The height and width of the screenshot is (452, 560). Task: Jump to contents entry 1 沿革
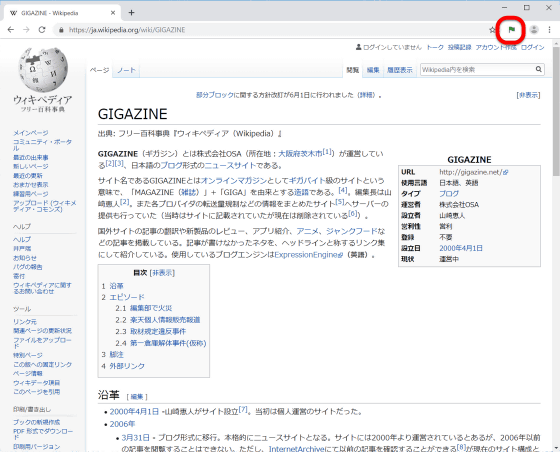pos(116,286)
